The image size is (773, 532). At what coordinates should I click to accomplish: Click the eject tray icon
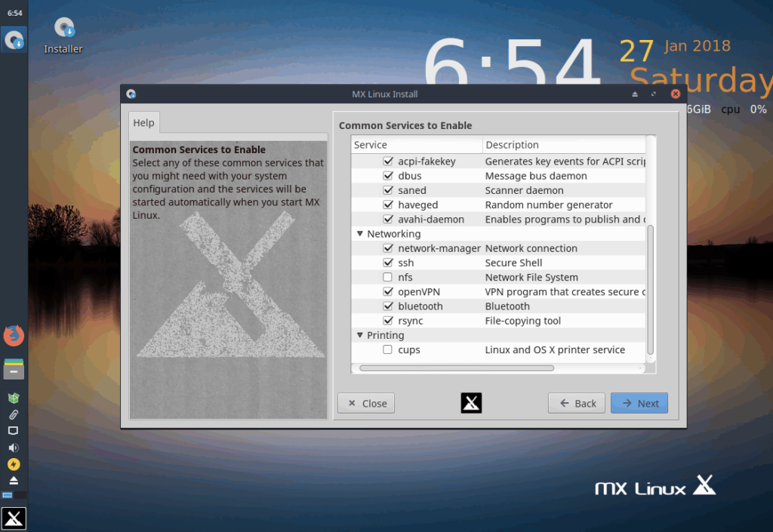(14, 480)
